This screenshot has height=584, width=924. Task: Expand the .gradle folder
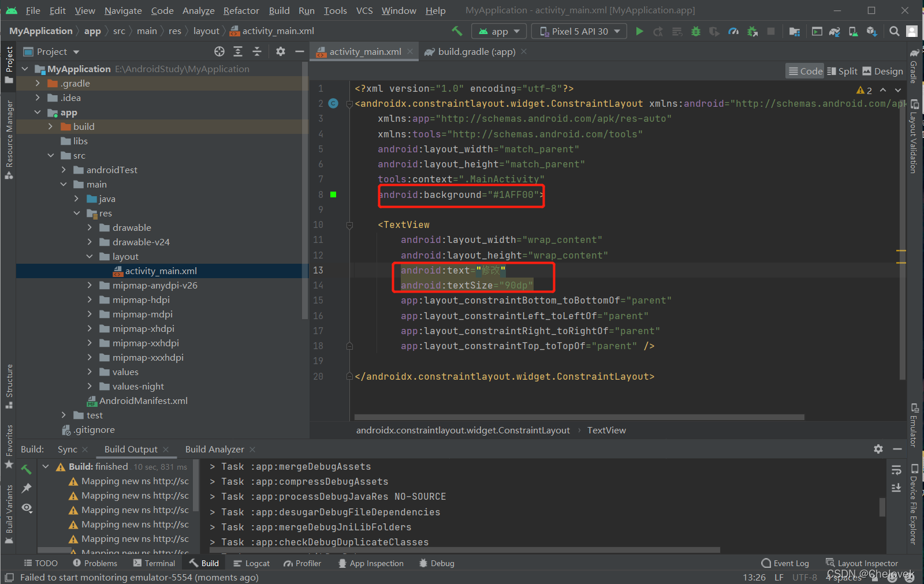[38, 83]
